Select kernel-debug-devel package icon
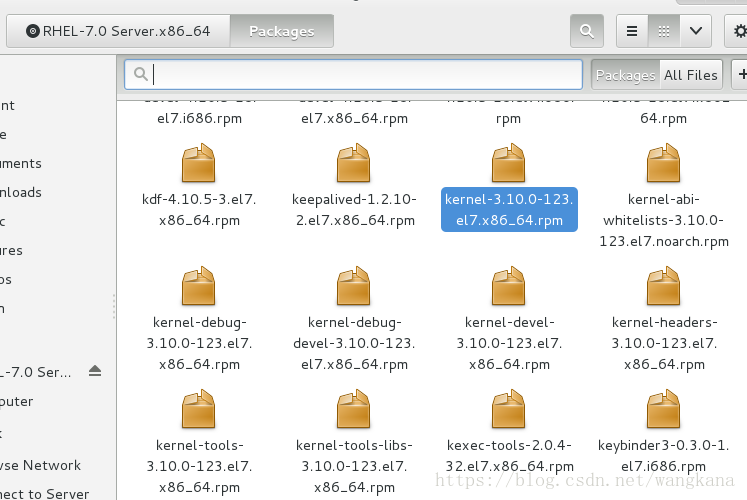 [x=353, y=286]
